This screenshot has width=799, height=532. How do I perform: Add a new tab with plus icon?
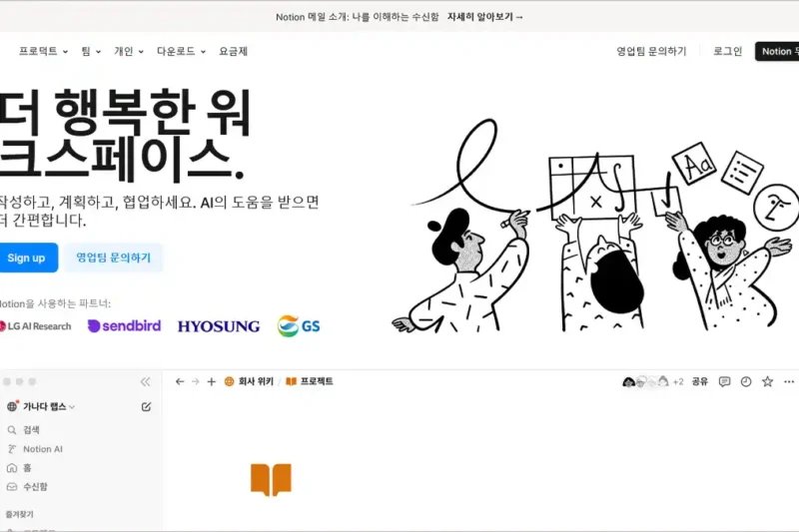[212, 381]
